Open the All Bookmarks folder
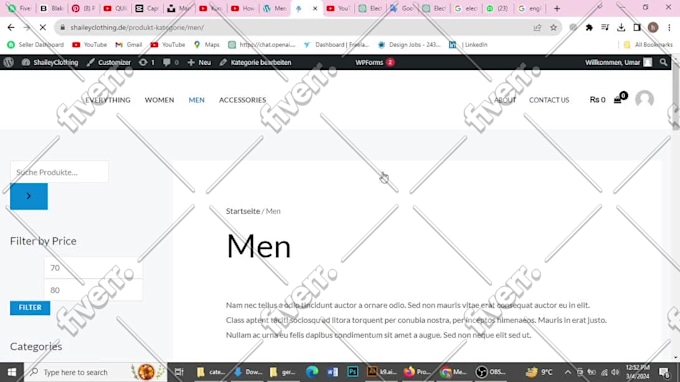The image size is (680, 382). [648, 44]
